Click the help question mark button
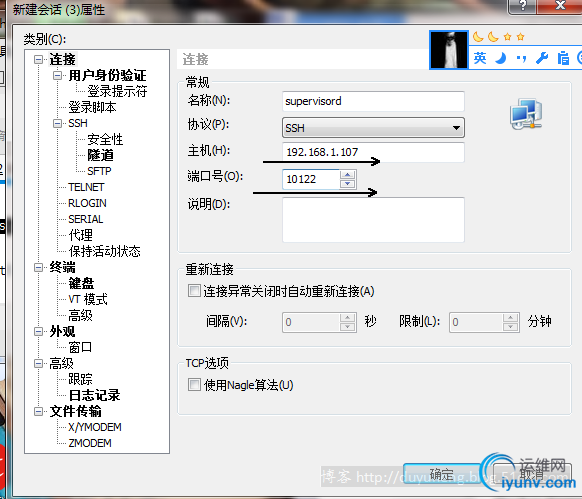This screenshot has height=499, width=582. point(523,5)
